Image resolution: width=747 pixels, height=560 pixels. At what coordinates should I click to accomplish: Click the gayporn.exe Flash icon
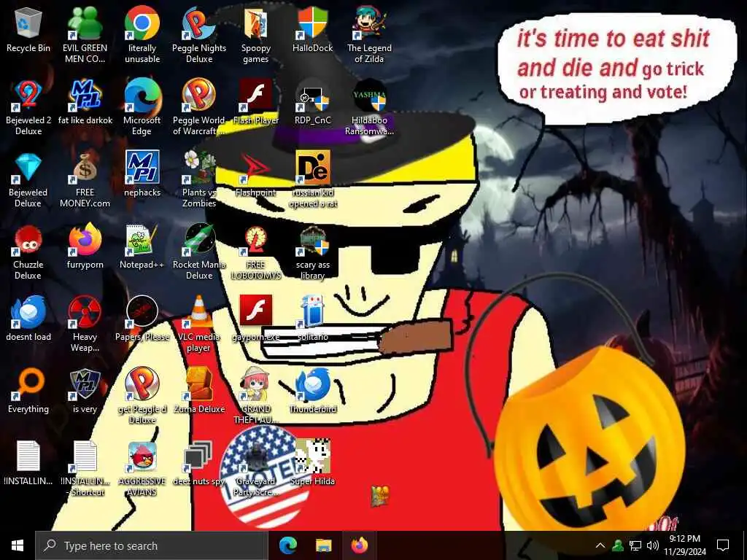click(x=256, y=311)
